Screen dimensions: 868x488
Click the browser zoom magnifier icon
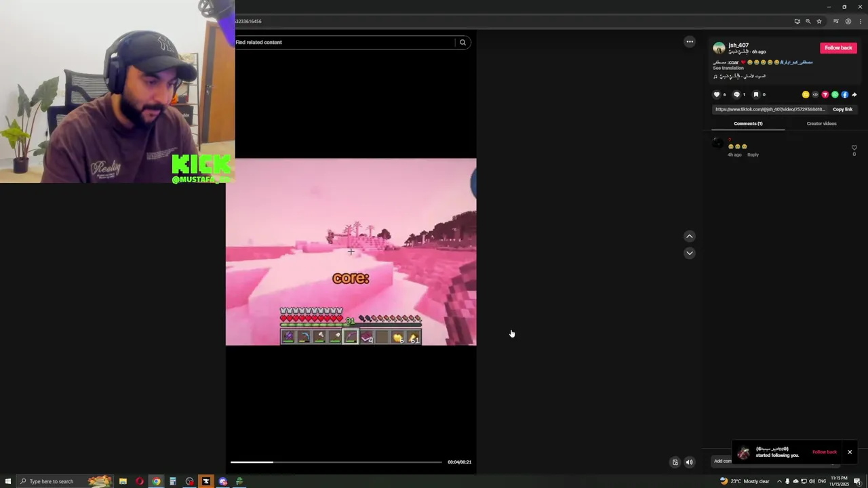pyautogui.click(x=808, y=21)
